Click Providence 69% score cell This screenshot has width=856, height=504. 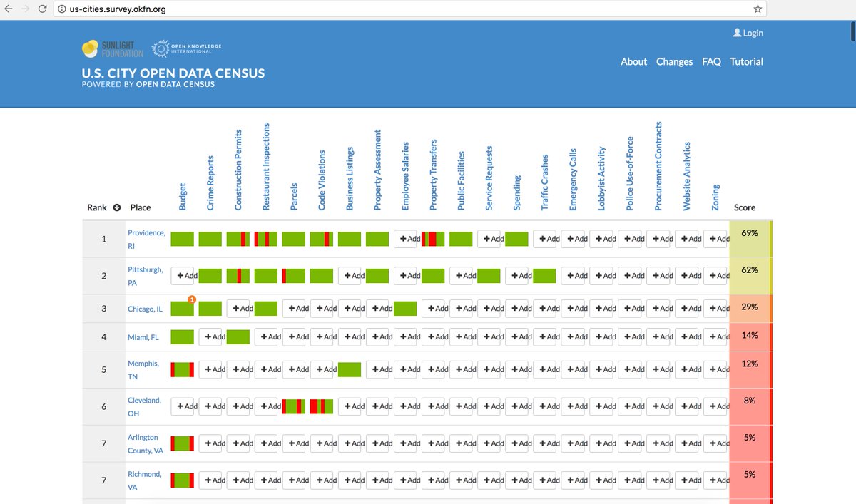pos(751,239)
